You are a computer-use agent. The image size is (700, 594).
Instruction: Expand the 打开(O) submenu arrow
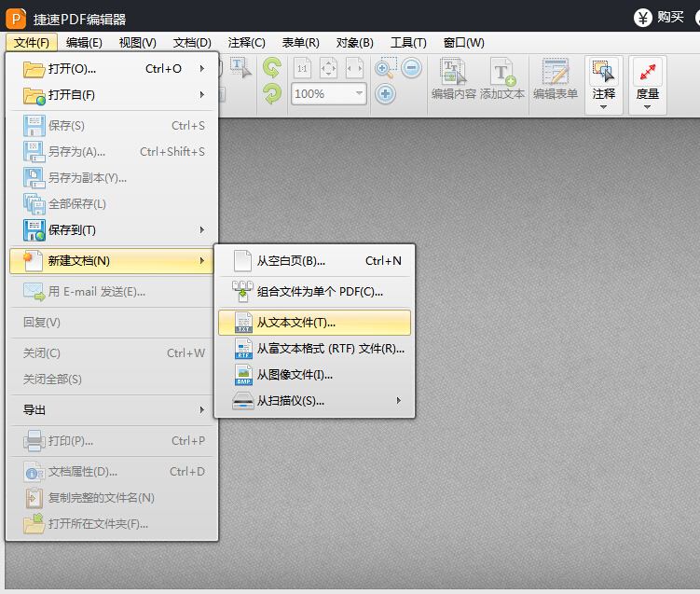[x=202, y=68]
